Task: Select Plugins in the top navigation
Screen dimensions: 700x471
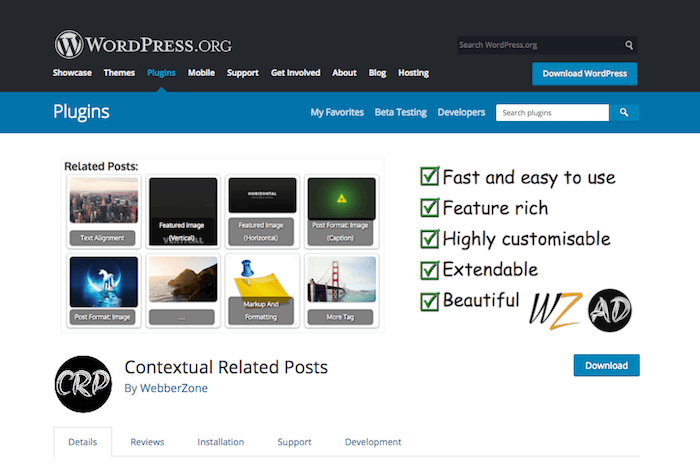Action: (161, 73)
